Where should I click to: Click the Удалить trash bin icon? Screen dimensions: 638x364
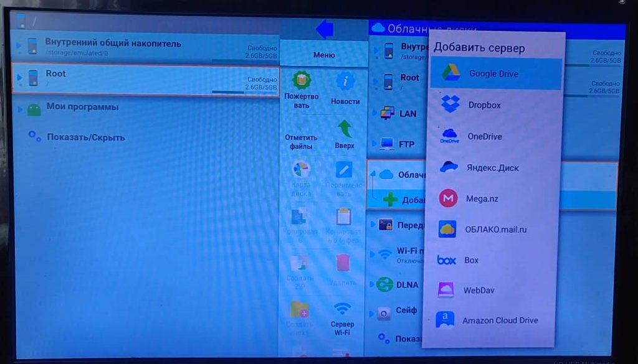343,263
